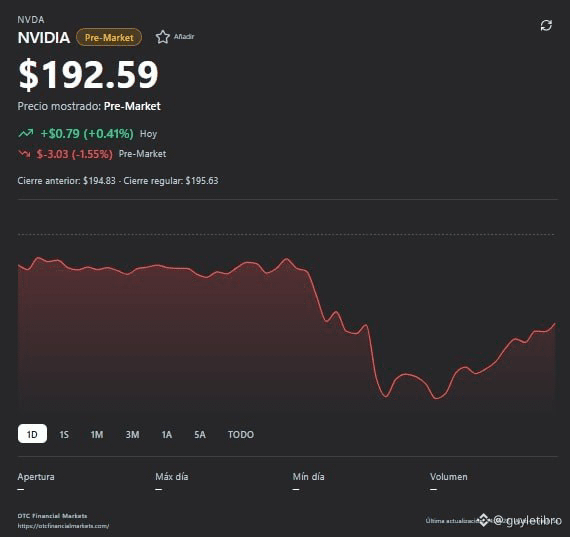Click the NVDA ticker symbol
Viewport: 570px width, 537px height.
(31, 20)
